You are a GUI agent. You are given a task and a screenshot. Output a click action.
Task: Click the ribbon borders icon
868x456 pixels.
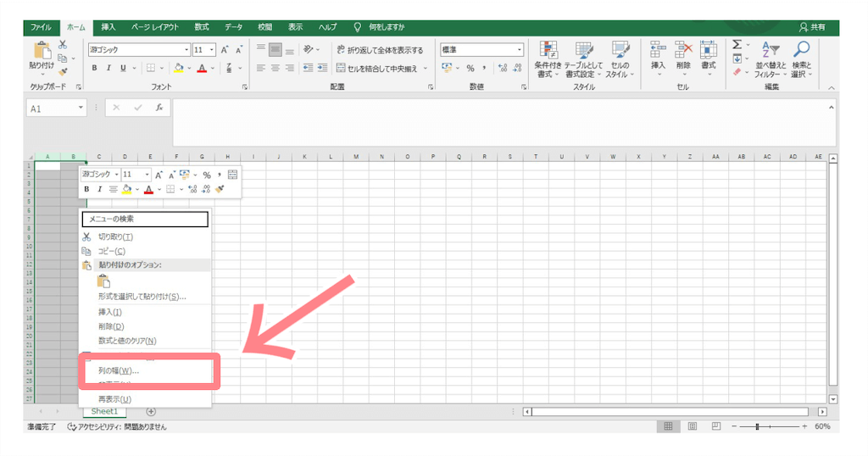151,68
